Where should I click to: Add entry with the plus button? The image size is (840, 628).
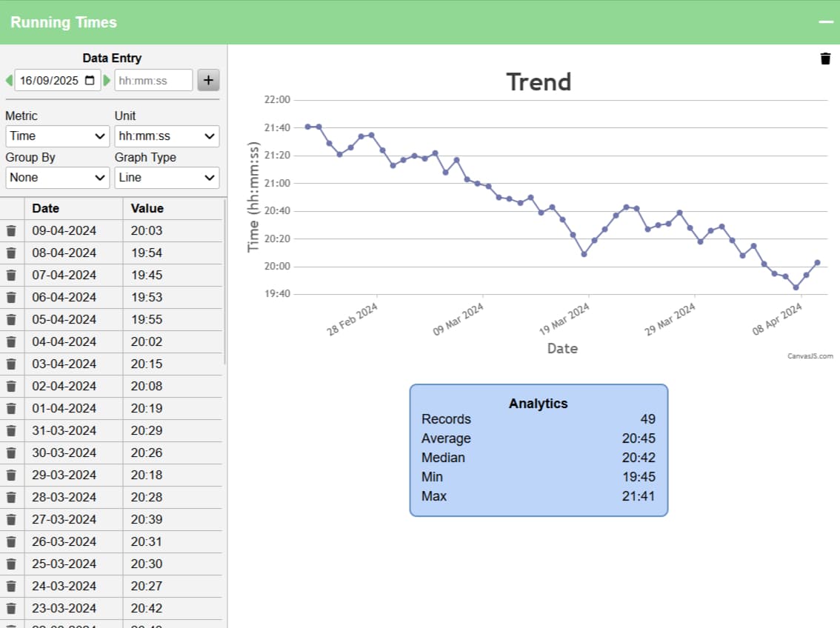208,80
